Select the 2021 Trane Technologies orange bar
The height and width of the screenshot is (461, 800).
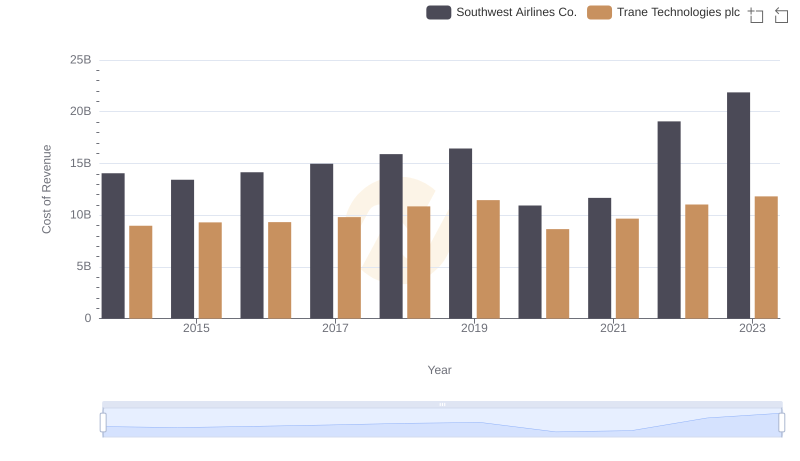[627, 269]
